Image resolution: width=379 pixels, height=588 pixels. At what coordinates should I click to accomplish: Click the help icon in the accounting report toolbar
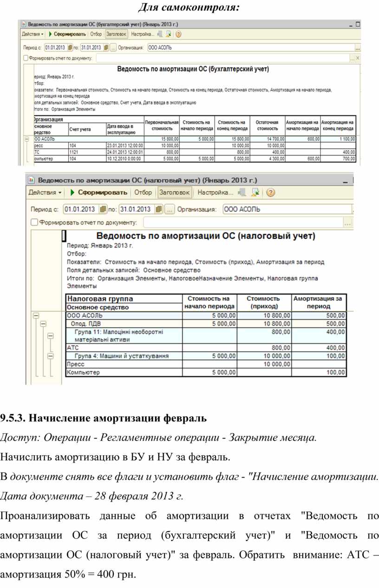178,34
